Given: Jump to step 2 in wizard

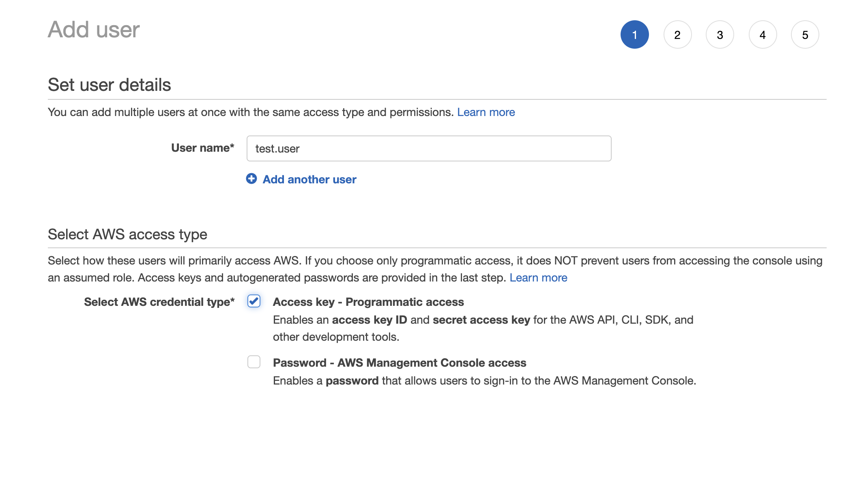Looking at the screenshot, I should [677, 35].
